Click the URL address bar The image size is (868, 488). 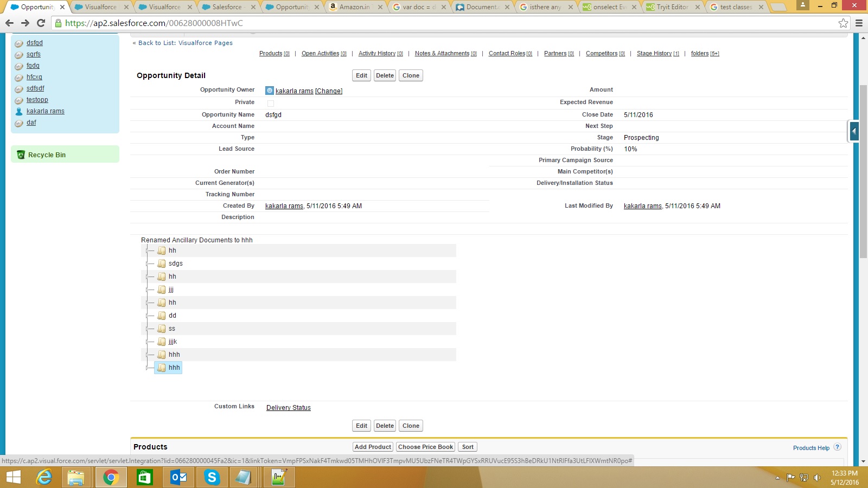pos(445,23)
